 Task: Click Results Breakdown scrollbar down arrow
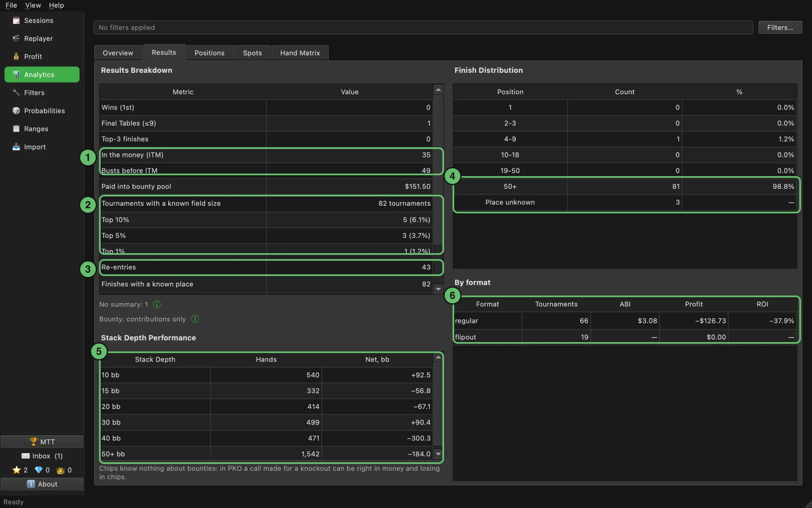(x=439, y=289)
